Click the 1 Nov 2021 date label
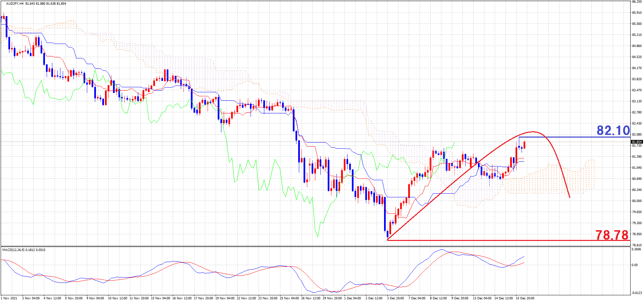The image size is (644, 302). click(10, 298)
